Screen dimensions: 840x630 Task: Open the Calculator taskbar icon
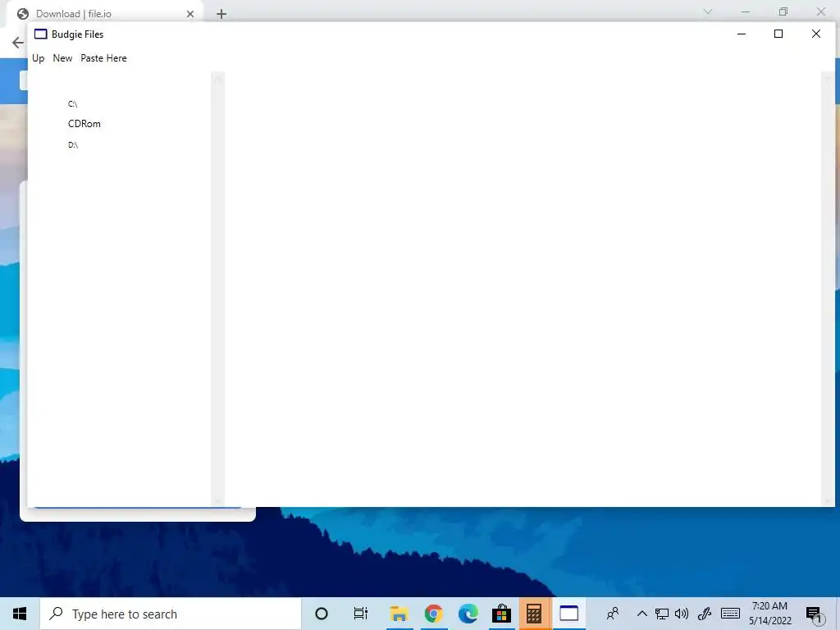click(534, 614)
